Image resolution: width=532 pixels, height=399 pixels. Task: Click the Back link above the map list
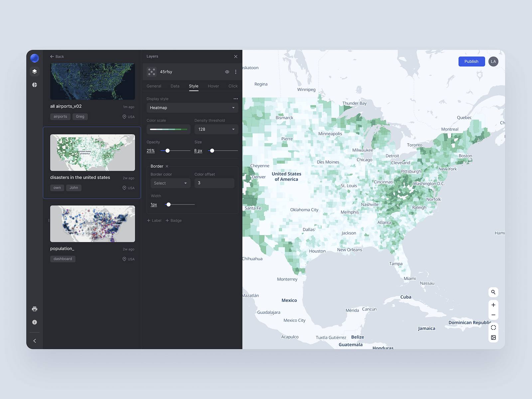pos(57,57)
